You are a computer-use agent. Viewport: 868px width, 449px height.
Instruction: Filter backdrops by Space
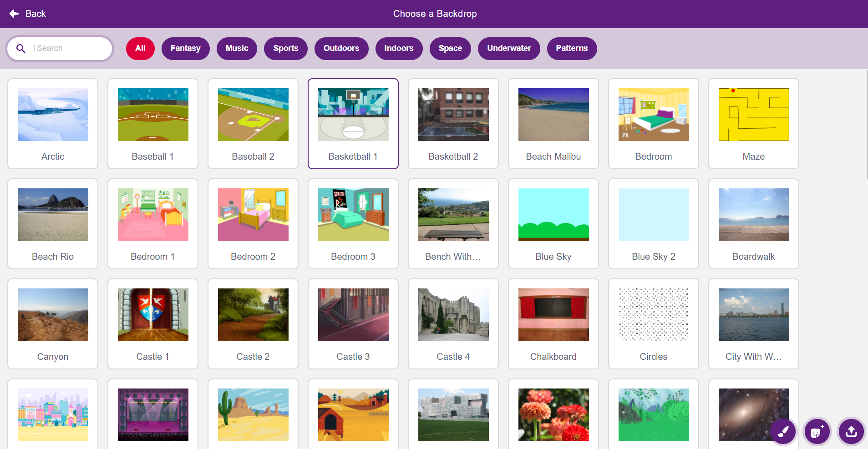click(450, 48)
